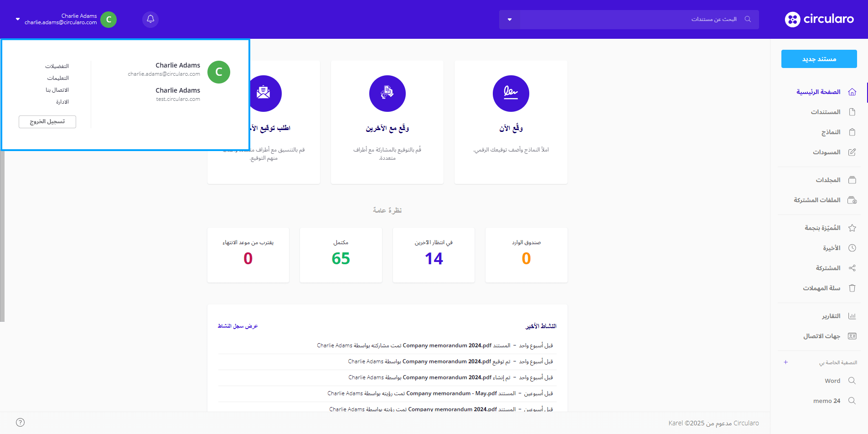The image size is (868, 434).
Task: Click the new document button (مستند جديد)
Action: 819,59
